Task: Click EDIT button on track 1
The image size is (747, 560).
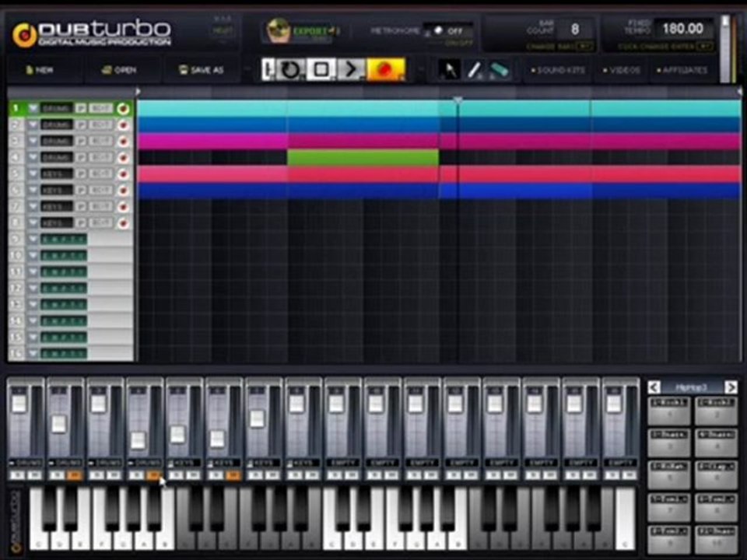Action: coord(101,109)
